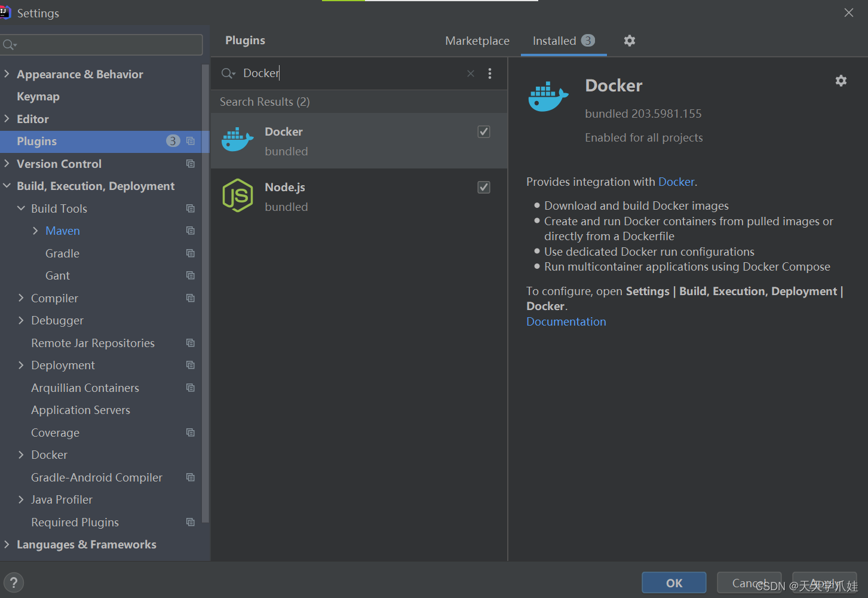This screenshot has height=598, width=868.
Task: Expand the Editor section
Action: pos(7,119)
